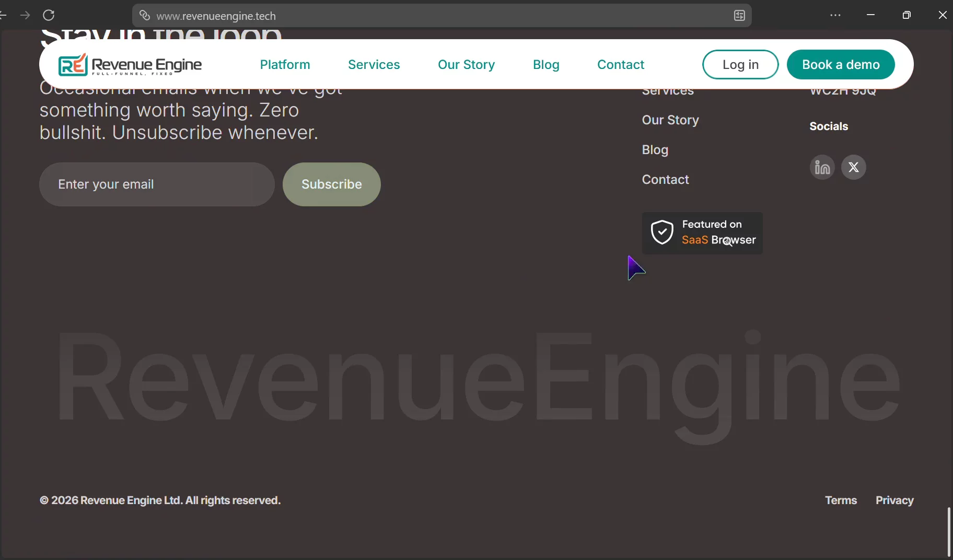Click the Book a demo button
Screen dimensions: 953x560
841,65
